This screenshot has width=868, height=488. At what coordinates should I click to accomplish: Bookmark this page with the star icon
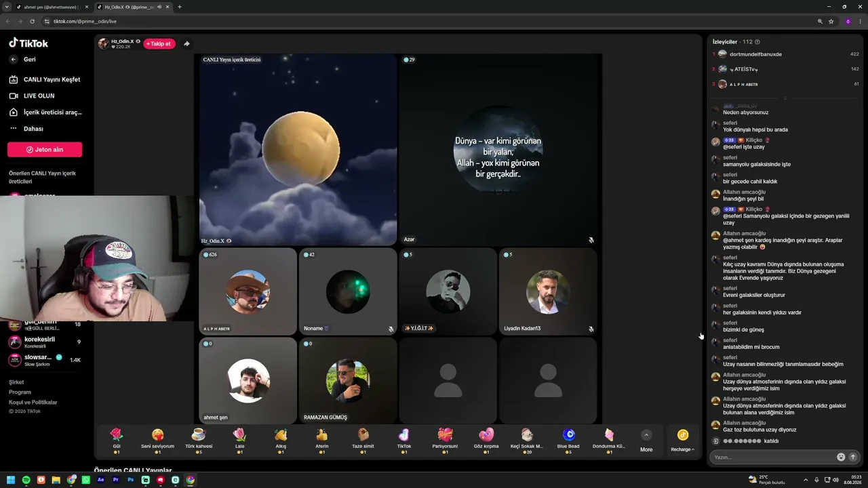(x=831, y=21)
